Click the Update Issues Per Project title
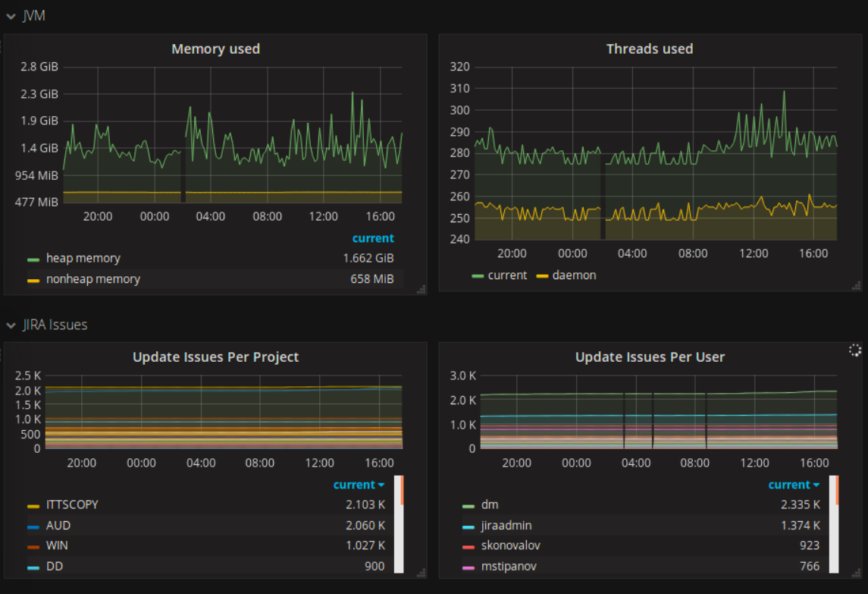 point(215,357)
